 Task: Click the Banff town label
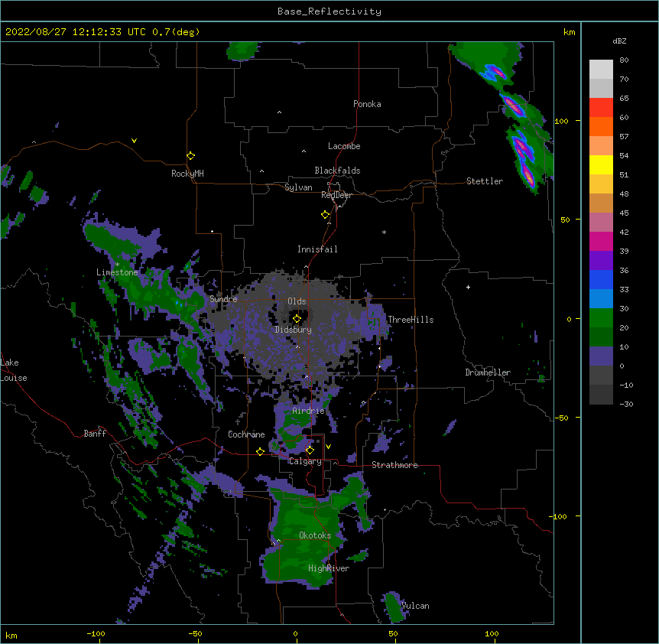coord(95,434)
